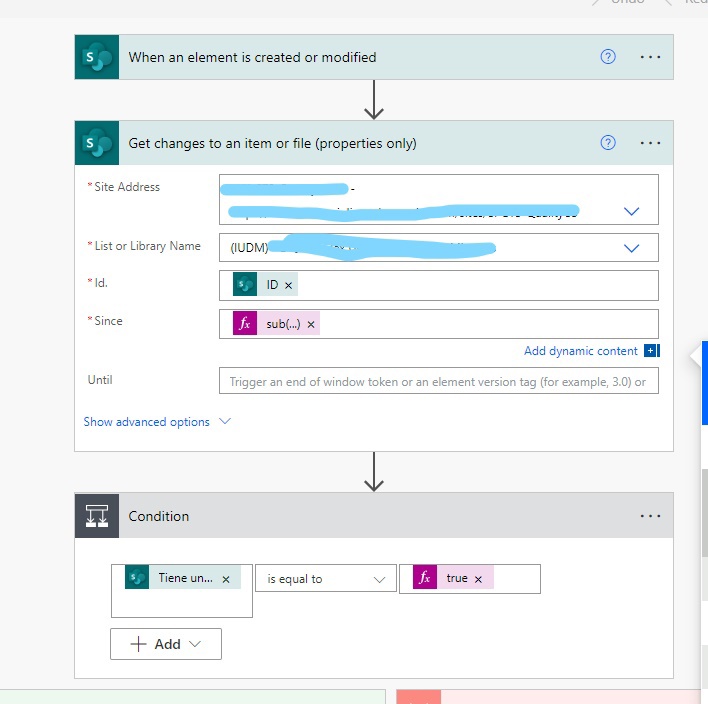Open ellipsis menu of the created or modified trigger

click(650, 57)
